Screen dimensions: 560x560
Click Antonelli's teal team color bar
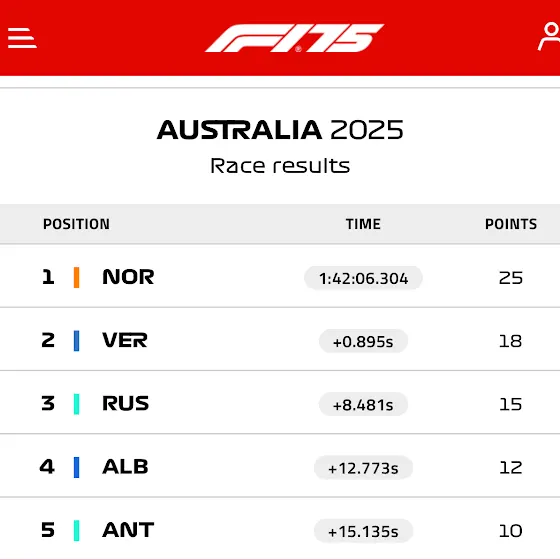point(76,531)
